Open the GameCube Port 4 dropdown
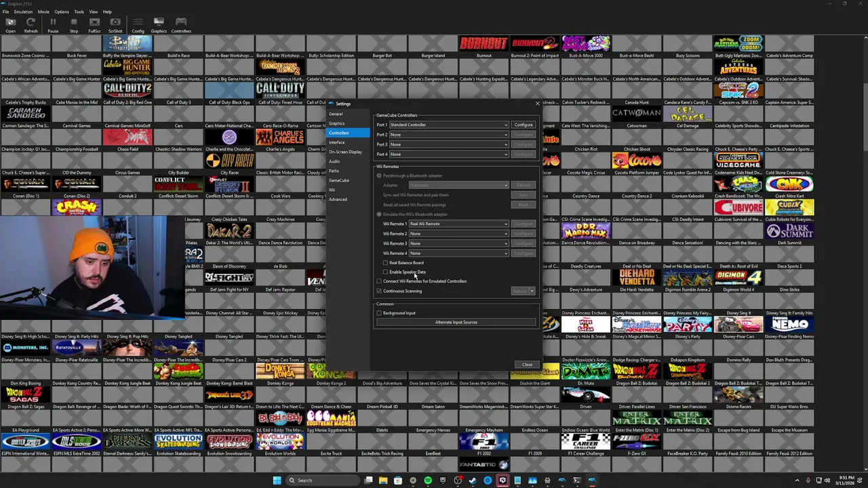The width and height of the screenshot is (868, 488). pos(449,155)
